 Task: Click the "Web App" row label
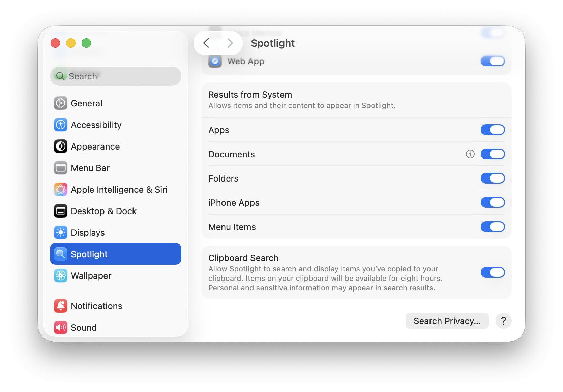coord(246,61)
